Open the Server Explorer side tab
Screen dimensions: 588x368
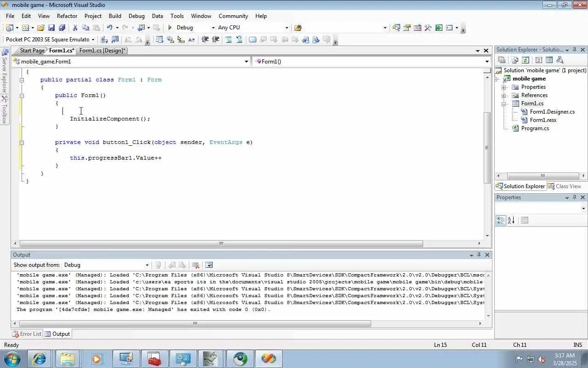click(x=5, y=71)
